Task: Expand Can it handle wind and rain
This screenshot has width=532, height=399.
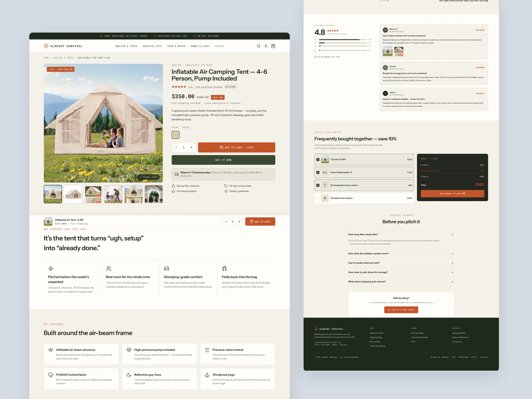Action: pos(401,263)
